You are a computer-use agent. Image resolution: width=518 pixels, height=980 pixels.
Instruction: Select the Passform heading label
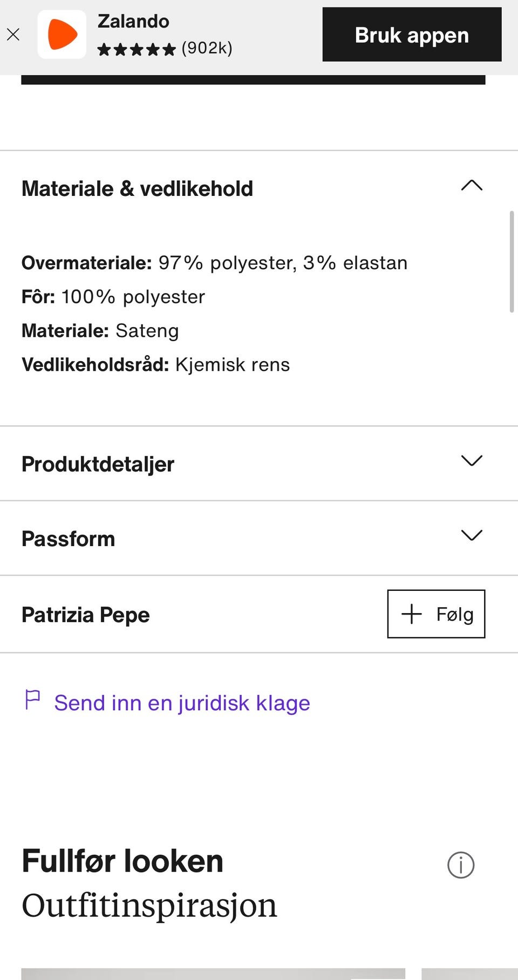click(68, 539)
